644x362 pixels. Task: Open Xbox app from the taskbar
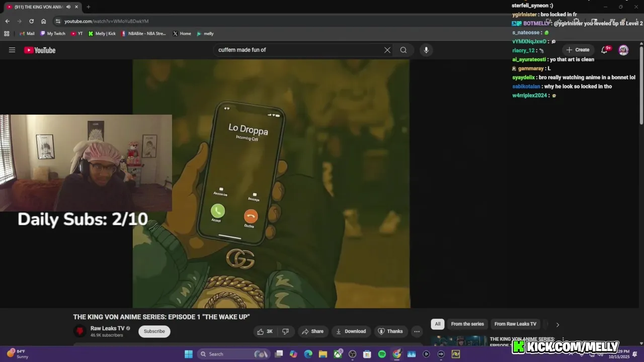click(338, 354)
